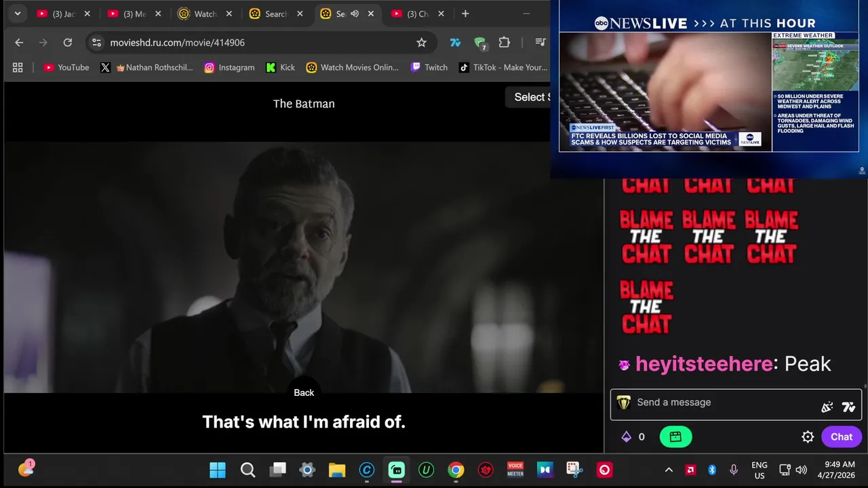This screenshot has height=488, width=868.
Task: Open channel points green reward button
Action: point(675,437)
